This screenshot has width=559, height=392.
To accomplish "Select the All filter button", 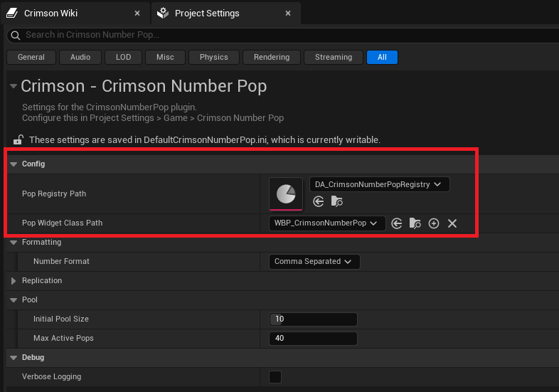I will tap(382, 57).
